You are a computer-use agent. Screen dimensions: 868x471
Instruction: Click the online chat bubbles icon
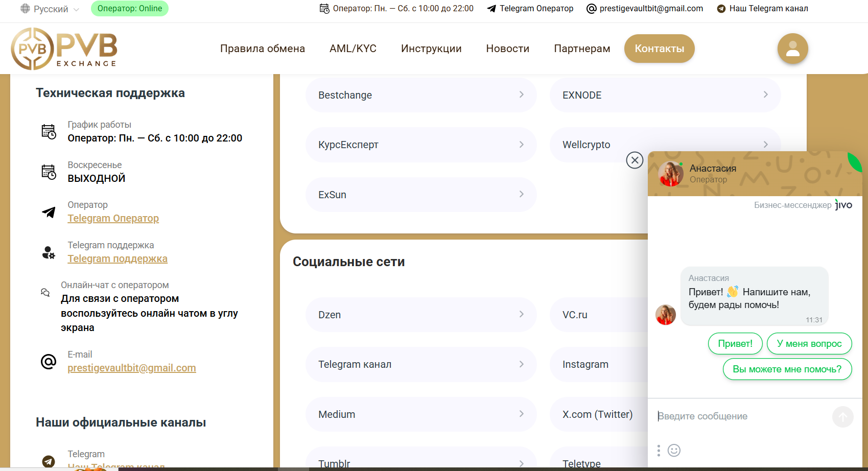[x=45, y=292]
